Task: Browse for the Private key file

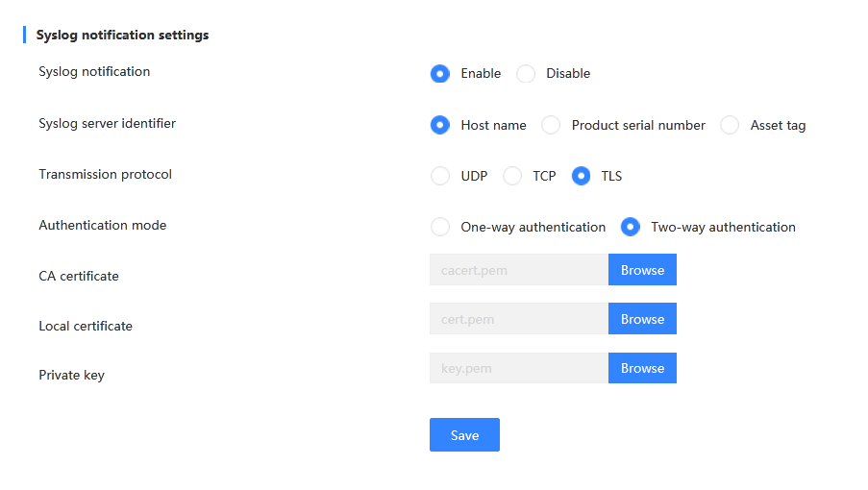Action: (x=642, y=368)
